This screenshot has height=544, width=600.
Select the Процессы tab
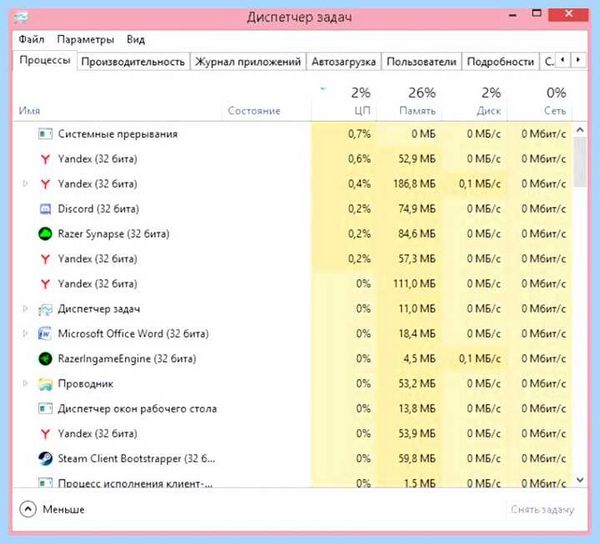pyautogui.click(x=45, y=60)
